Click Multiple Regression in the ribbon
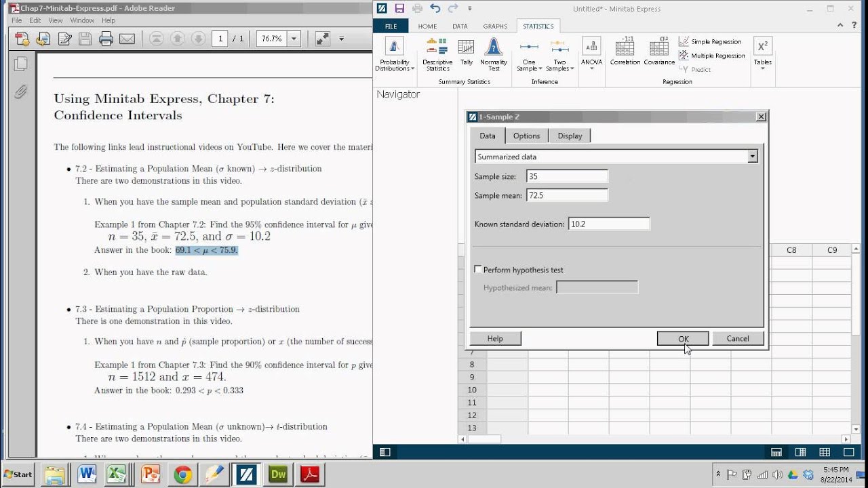This screenshot has width=868, height=488. (x=712, y=56)
